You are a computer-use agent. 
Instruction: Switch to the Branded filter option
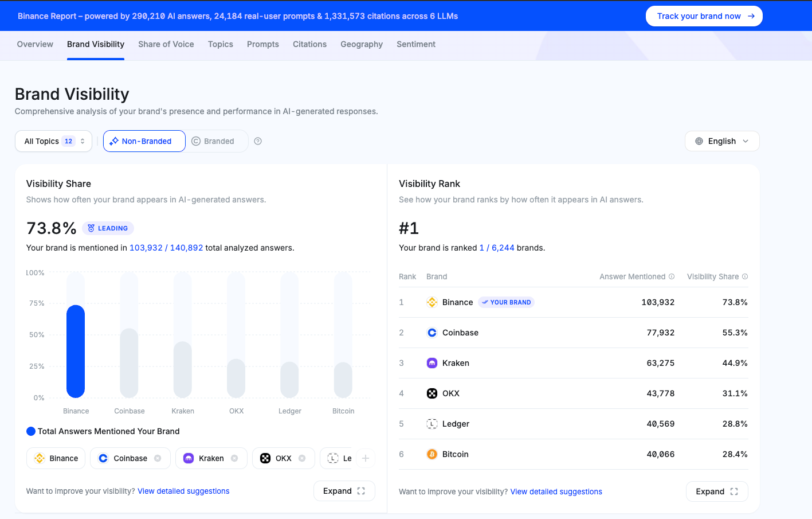coord(213,141)
